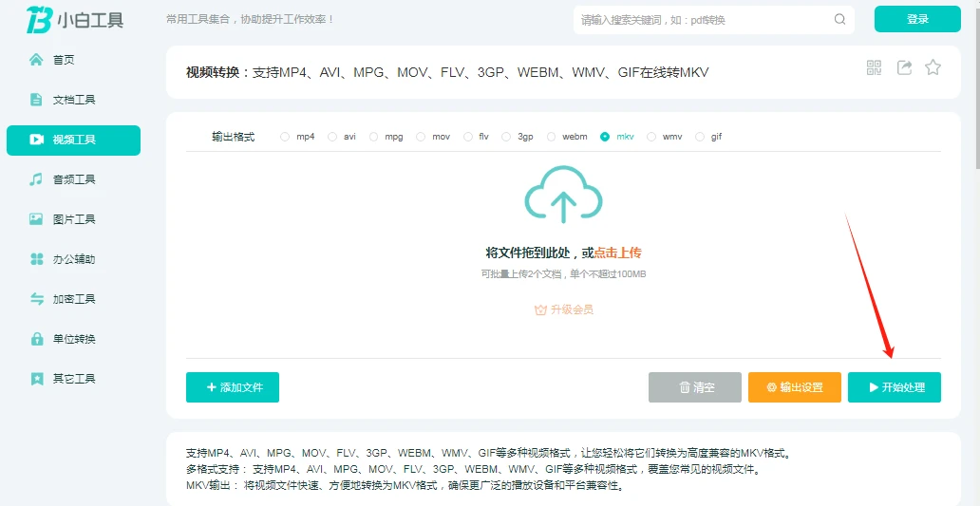Click the crown icon beside 升级会员

tap(540, 309)
